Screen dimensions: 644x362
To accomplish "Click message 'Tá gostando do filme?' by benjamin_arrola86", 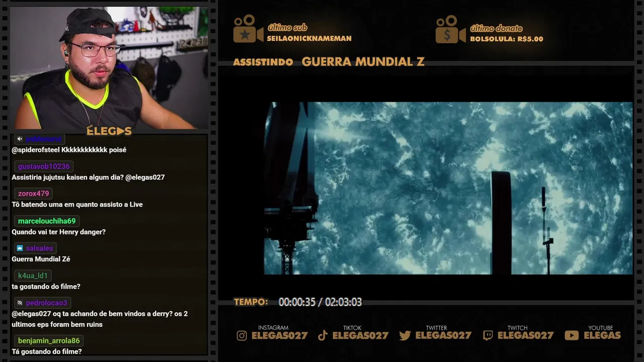I will click(x=47, y=352).
